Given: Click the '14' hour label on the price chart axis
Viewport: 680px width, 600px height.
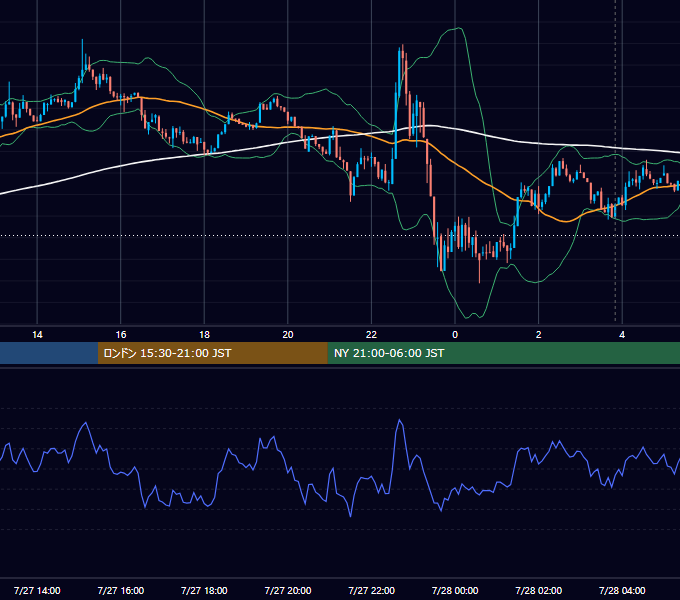Looking at the screenshot, I should tap(37, 335).
